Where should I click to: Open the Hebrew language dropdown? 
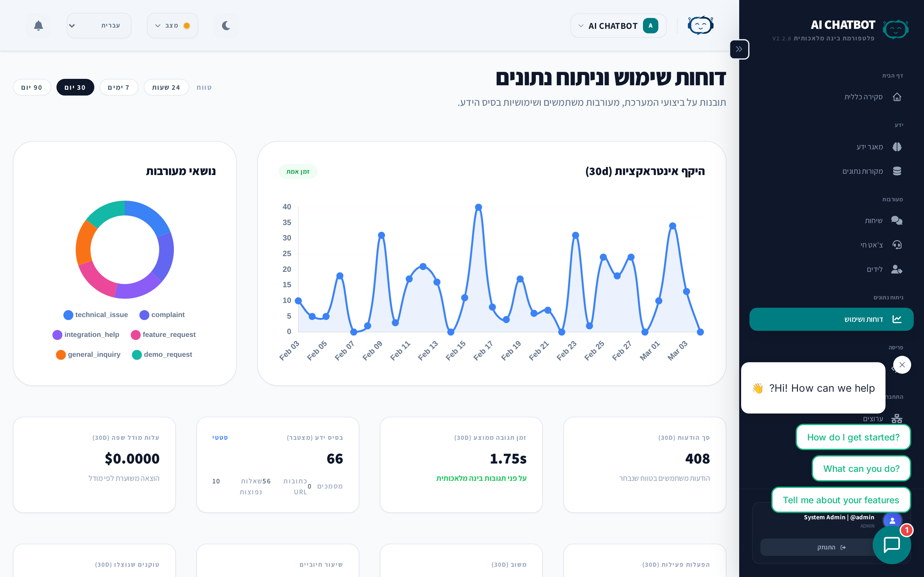(99, 26)
